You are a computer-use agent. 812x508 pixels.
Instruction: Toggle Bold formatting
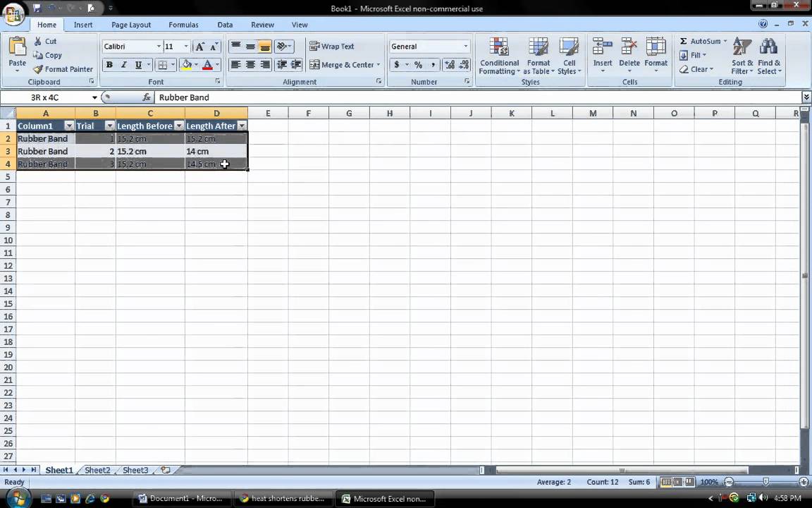click(x=109, y=65)
